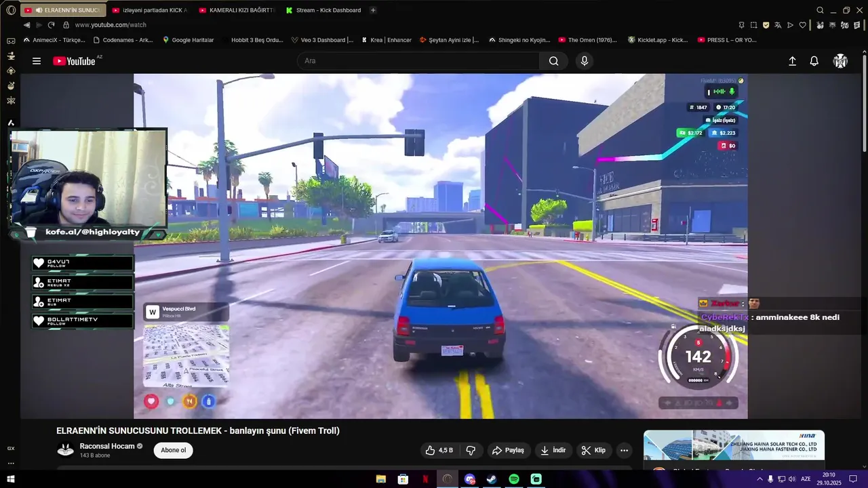The width and height of the screenshot is (868, 488).
Task: Open the yellow shield ad-blocker icon
Action: click(766, 25)
